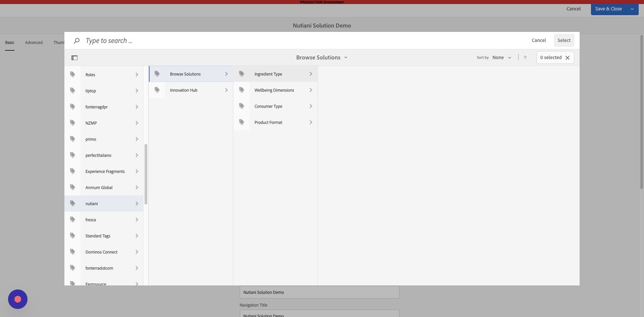Open the Sort by None dropdown

click(502, 57)
